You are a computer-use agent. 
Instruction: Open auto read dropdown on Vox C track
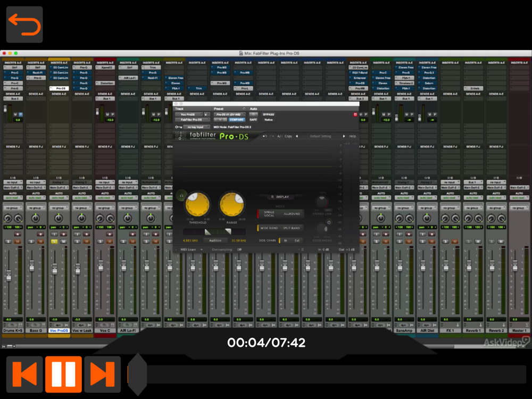point(105,197)
